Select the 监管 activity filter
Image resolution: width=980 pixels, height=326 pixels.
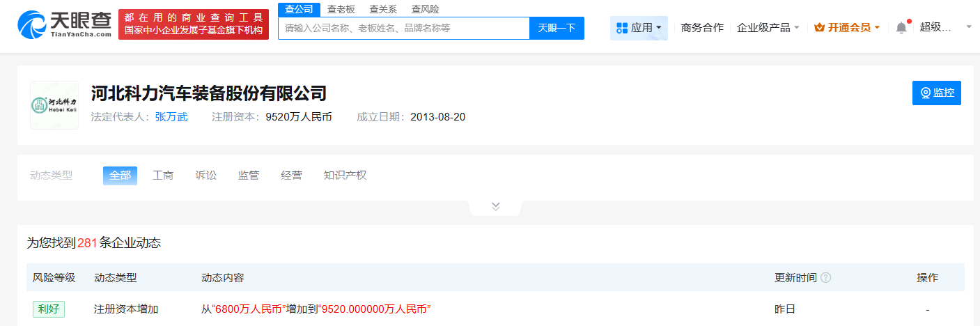click(249, 176)
